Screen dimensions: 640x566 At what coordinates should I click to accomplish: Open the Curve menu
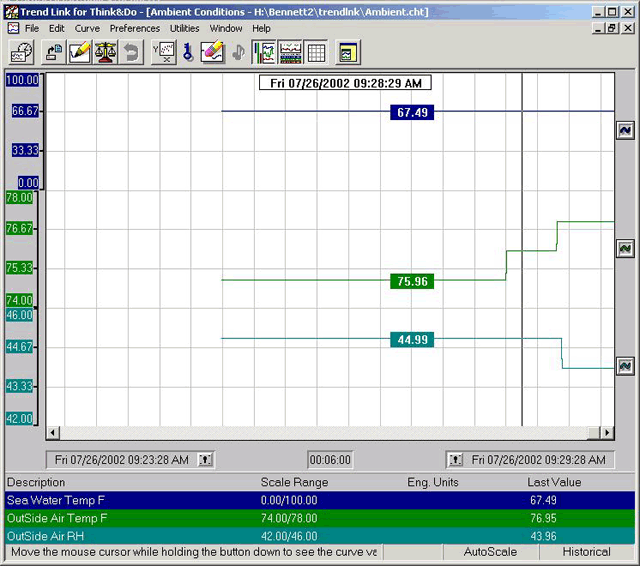click(x=87, y=29)
